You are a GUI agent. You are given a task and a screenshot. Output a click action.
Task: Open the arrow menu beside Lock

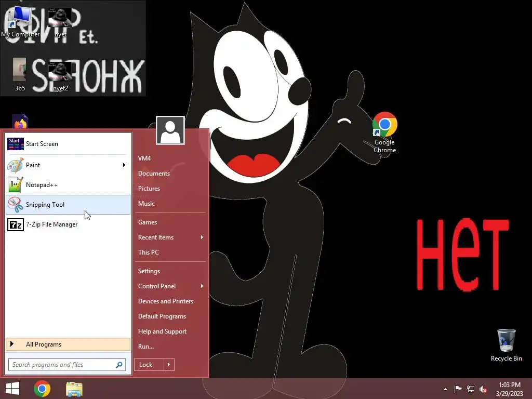(x=169, y=365)
